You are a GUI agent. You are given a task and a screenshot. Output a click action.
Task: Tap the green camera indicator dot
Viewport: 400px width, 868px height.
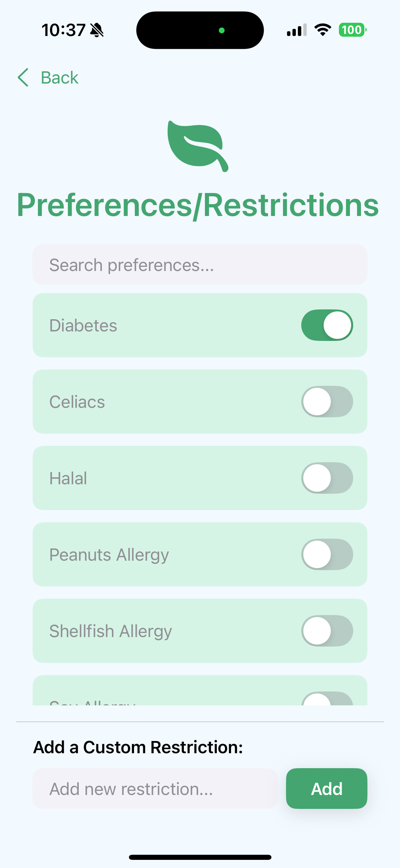222,30
